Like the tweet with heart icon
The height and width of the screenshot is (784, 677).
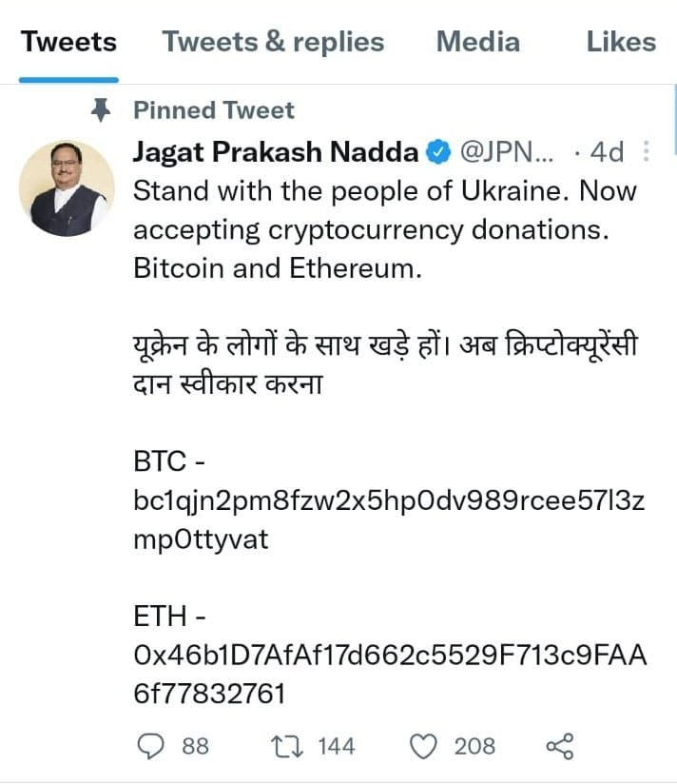[x=423, y=747]
